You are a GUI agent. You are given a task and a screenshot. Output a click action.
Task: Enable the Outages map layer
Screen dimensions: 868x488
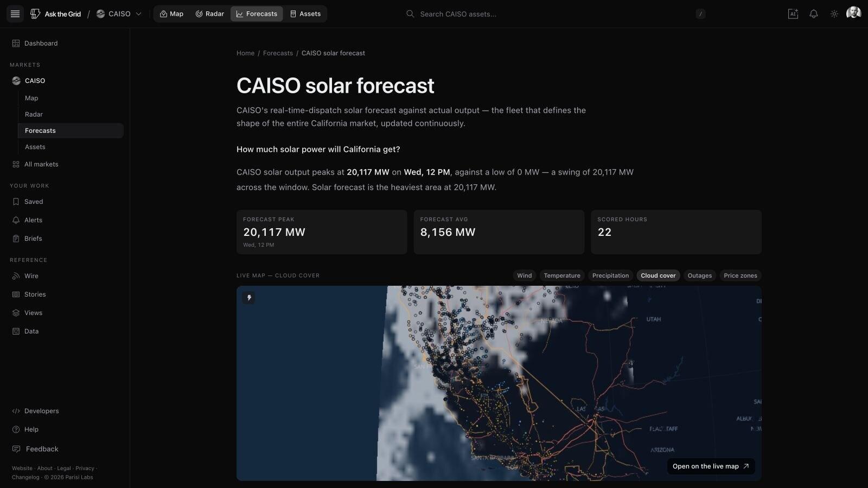pos(699,276)
